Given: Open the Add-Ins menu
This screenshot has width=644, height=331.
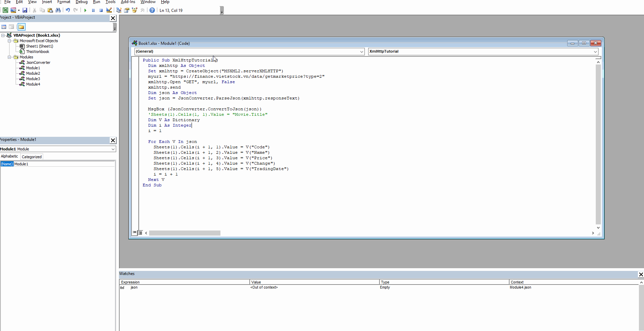Looking at the screenshot, I should [x=128, y=2].
